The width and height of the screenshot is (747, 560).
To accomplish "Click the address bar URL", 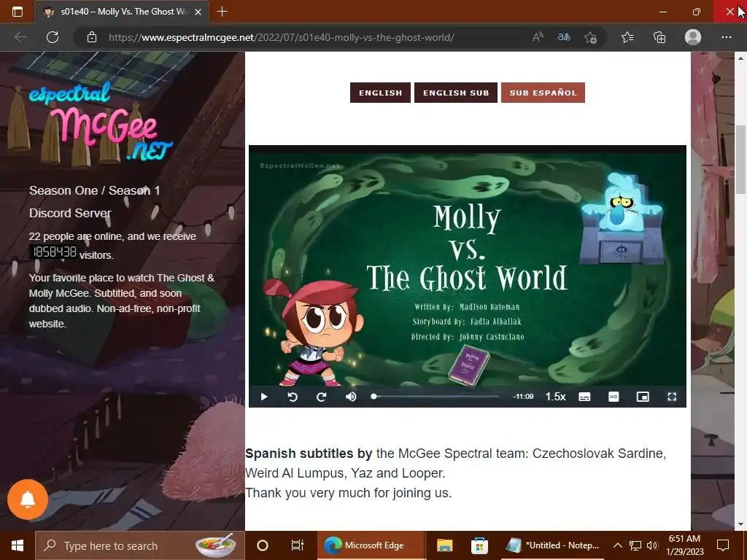I will (x=281, y=37).
